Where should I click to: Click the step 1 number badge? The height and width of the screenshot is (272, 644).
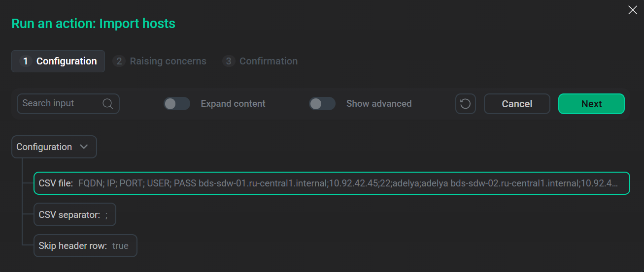point(26,61)
